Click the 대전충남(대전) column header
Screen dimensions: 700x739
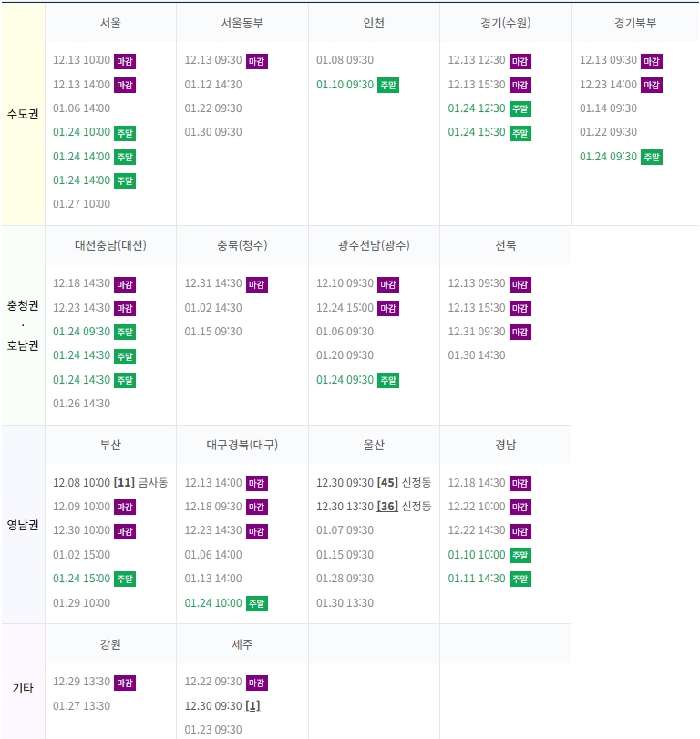tap(110, 245)
